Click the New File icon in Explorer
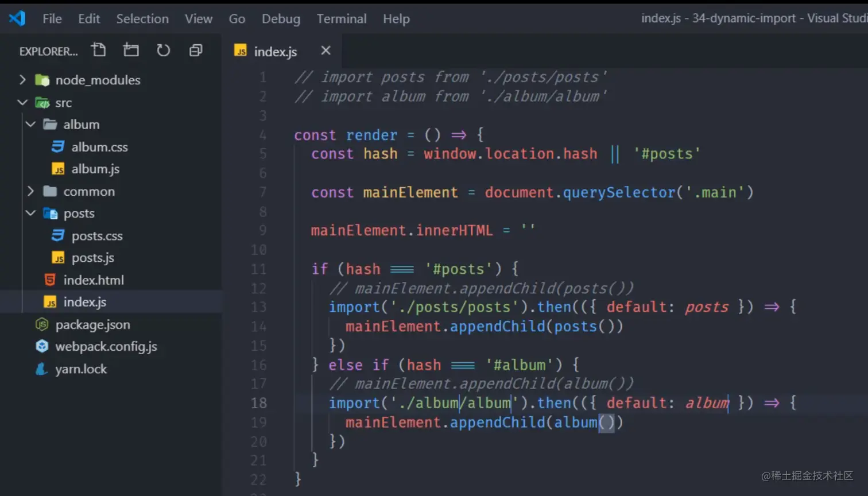868x496 pixels. [99, 51]
